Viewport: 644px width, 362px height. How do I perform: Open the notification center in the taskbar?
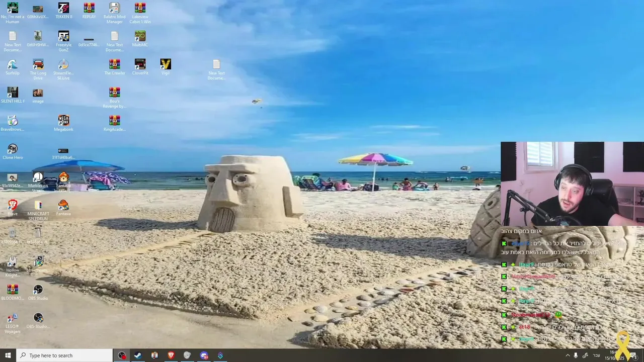633,355
